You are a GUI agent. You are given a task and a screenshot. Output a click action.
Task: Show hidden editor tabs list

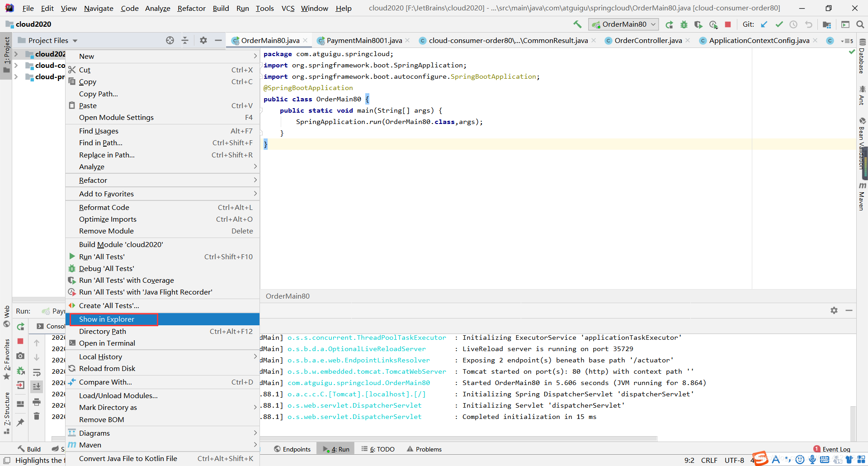tap(847, 41)
